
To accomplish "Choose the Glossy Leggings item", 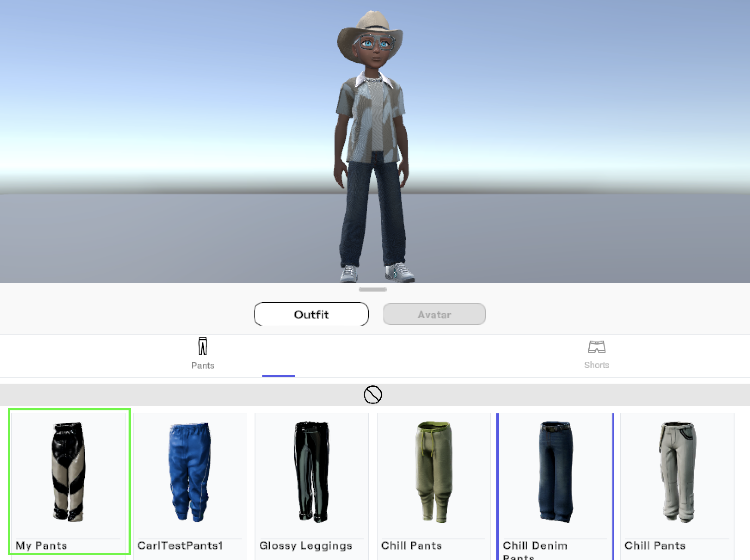I will (311, 473).
